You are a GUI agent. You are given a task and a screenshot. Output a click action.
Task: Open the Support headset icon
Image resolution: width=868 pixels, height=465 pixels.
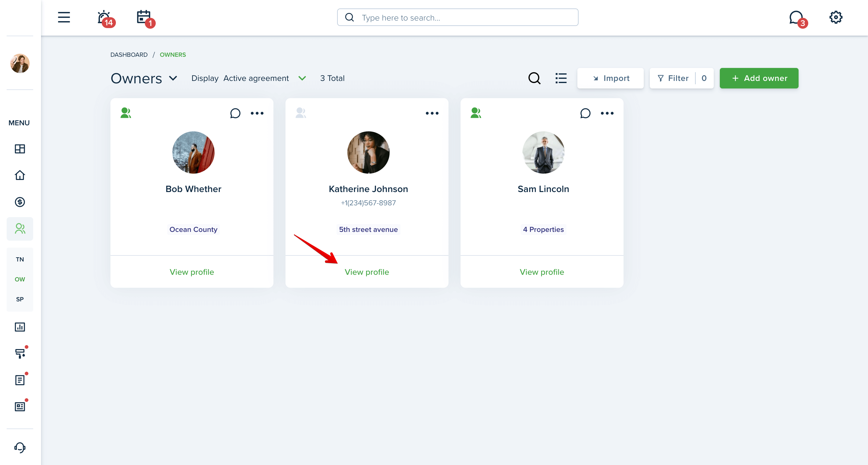(20, 447)
